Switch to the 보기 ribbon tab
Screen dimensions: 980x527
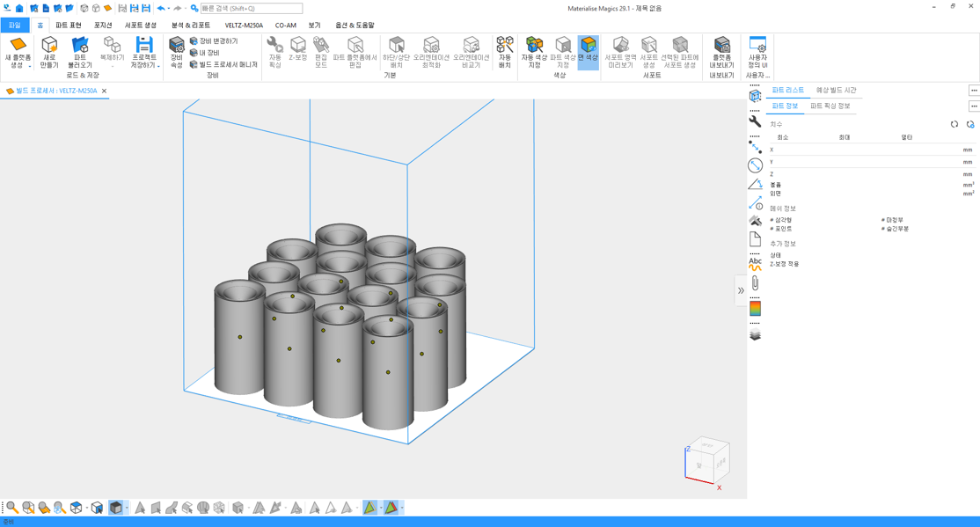click(x=314, y=26)
